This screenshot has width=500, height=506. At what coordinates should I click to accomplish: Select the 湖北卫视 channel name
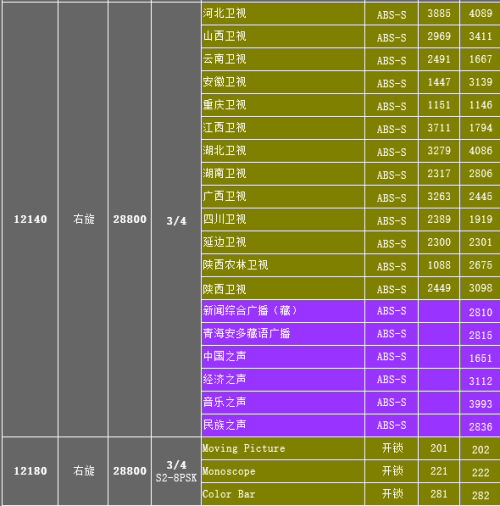coord(224,151)
